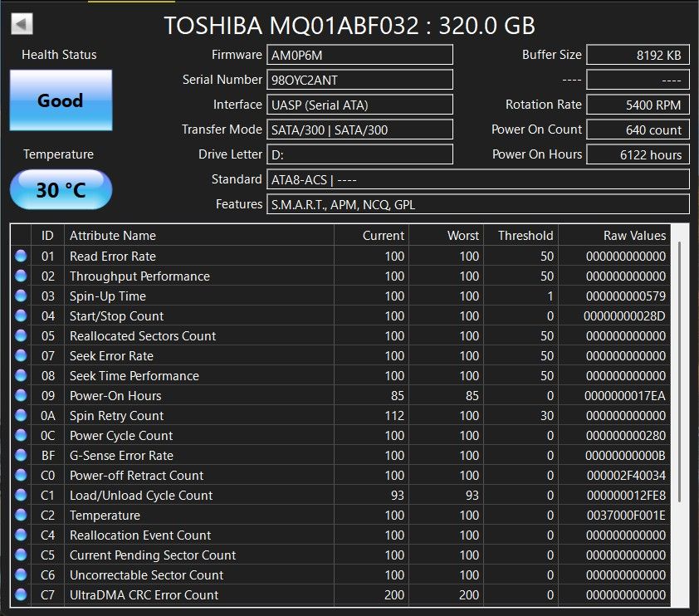
Task: Click the Current column header
Action: [x=371, y=235]
